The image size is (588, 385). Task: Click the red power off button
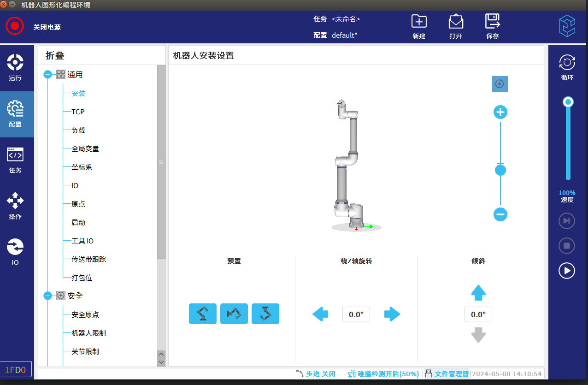pos(15,26)
